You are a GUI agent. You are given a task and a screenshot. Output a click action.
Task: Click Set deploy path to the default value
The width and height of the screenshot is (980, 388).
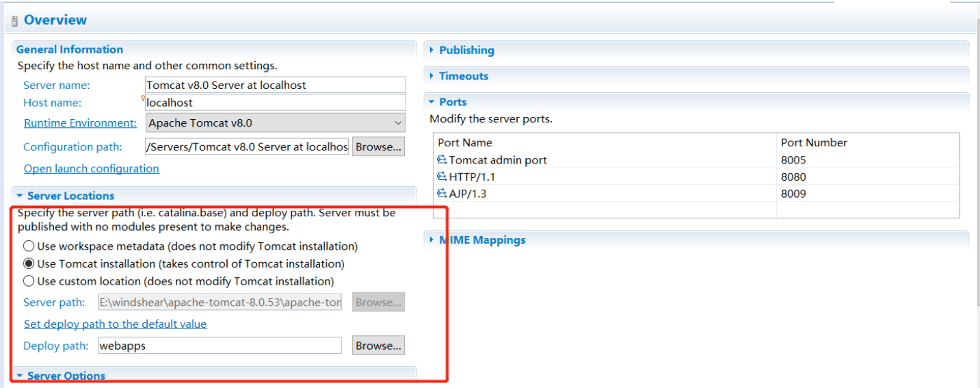pyautogui.click(x=116, y=324)
